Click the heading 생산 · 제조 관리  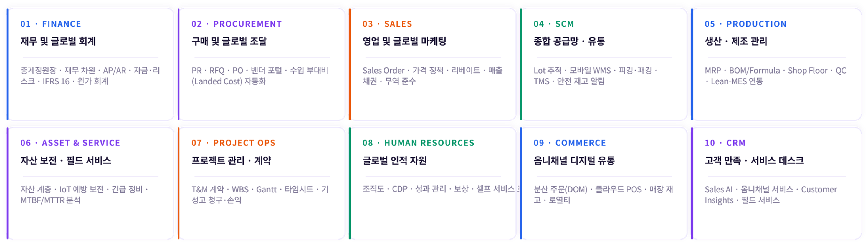coord(736,41)
